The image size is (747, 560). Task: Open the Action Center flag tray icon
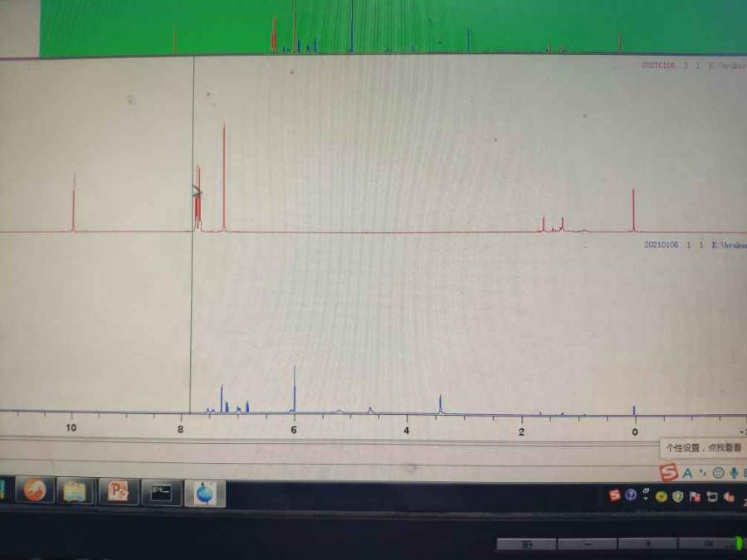pos(695,497)
